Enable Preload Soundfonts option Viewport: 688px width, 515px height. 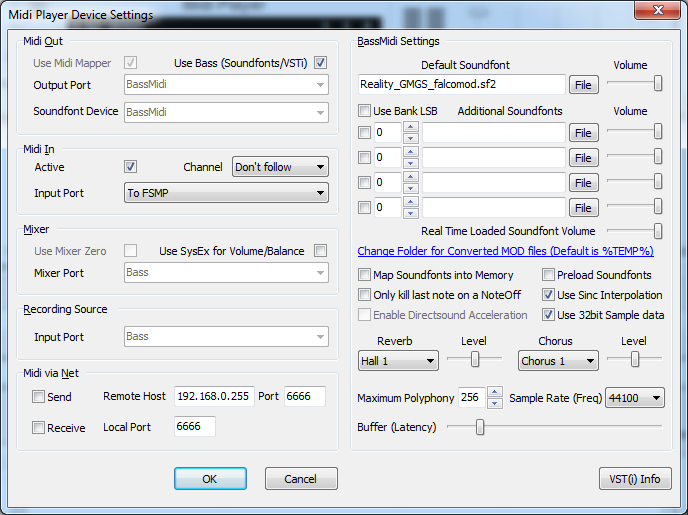[x=548, y=275]
